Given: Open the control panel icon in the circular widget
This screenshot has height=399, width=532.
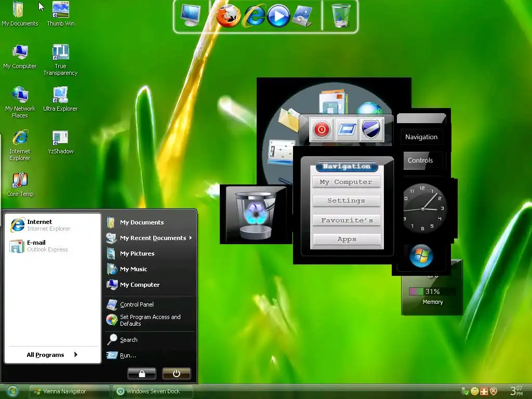Looking at the screenshot, I should pyautogui.click(x=281, y=152).
